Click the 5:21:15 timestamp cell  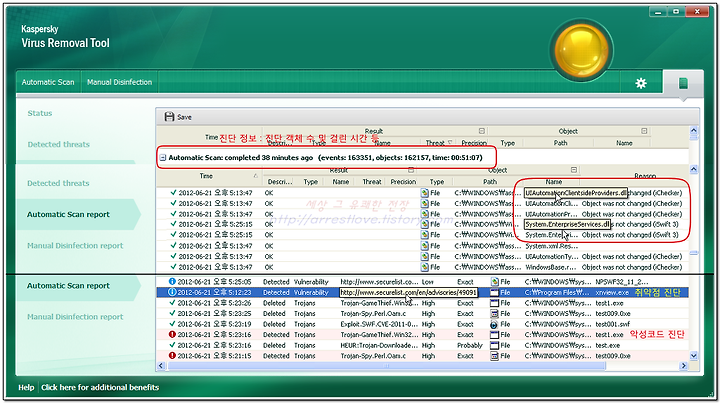[214, 356]
